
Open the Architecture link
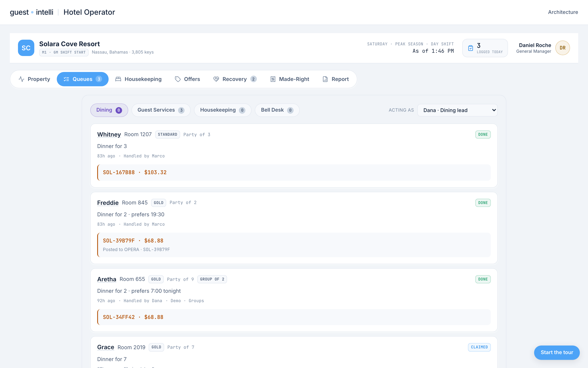[563, 12]
